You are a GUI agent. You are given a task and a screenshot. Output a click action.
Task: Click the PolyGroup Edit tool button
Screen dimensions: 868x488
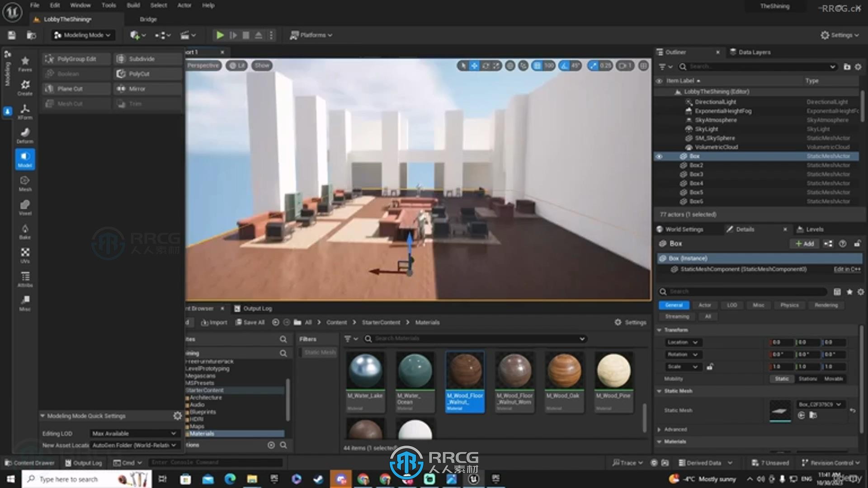click(x=76, y=59)
